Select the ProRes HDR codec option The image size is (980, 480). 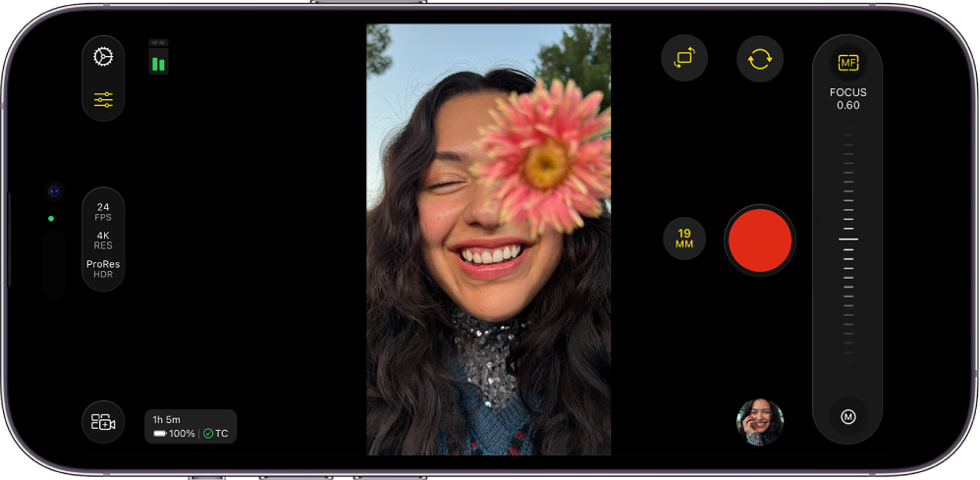click(x=103, y=269)
